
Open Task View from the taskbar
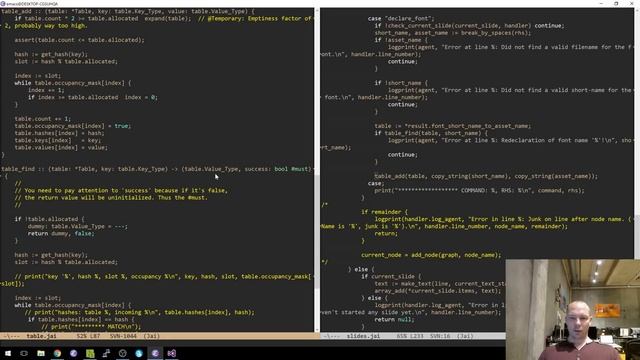(x=24, y=353)
